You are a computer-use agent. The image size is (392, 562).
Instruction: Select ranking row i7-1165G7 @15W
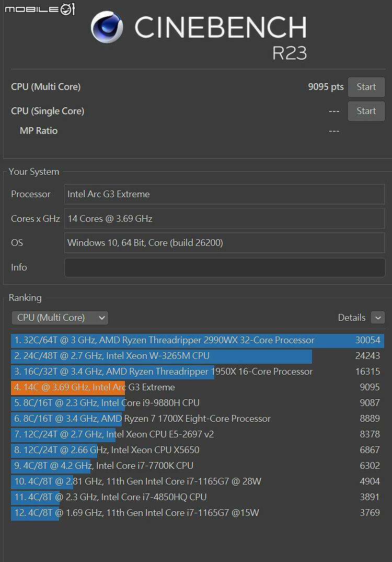click(198, 513)
